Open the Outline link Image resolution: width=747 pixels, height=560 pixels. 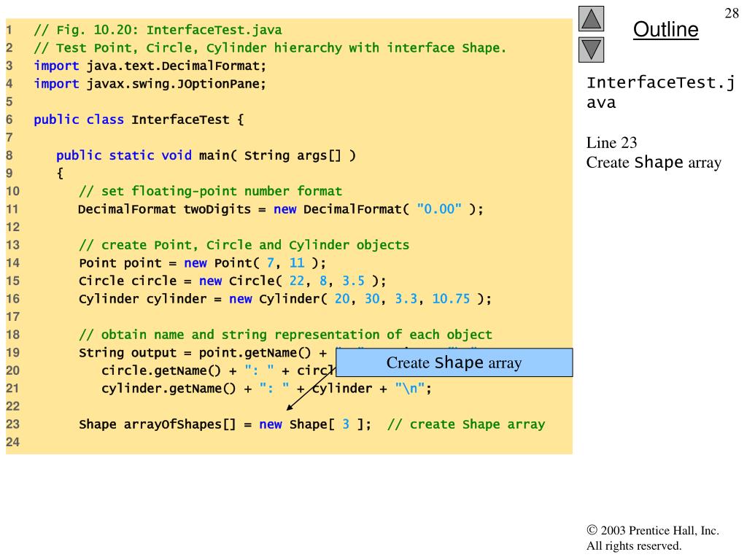[665, 29]
